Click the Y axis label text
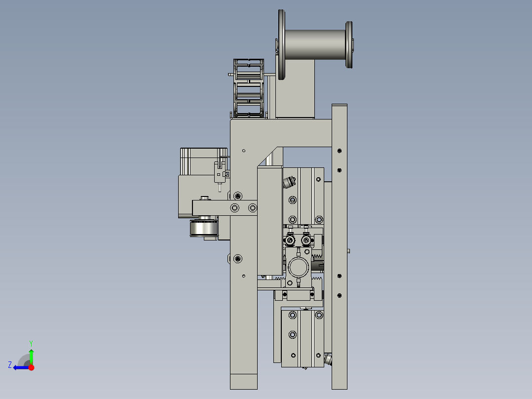Image resolution: width=532 pixels, height=399 pixels. coord(31,342)
